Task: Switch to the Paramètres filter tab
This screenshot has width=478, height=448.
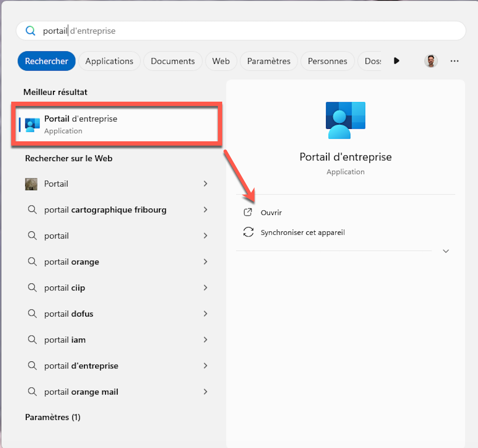Action: pos(269,61)
